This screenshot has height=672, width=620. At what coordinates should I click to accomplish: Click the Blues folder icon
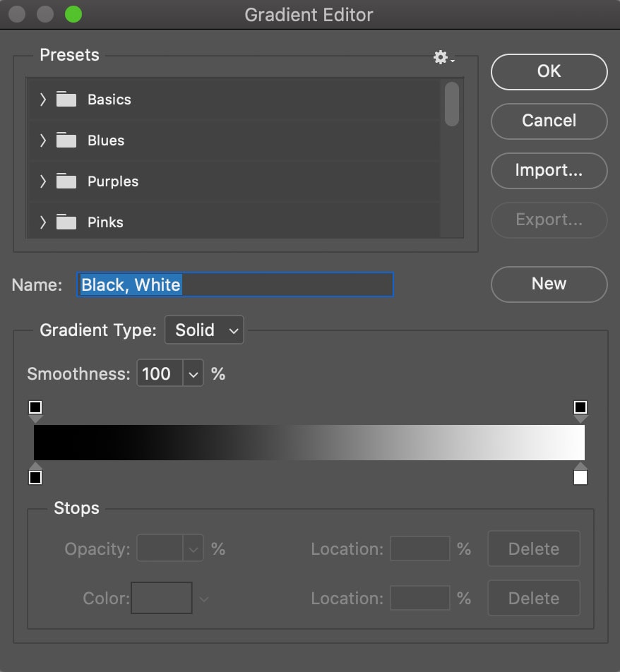coord(66,140)
